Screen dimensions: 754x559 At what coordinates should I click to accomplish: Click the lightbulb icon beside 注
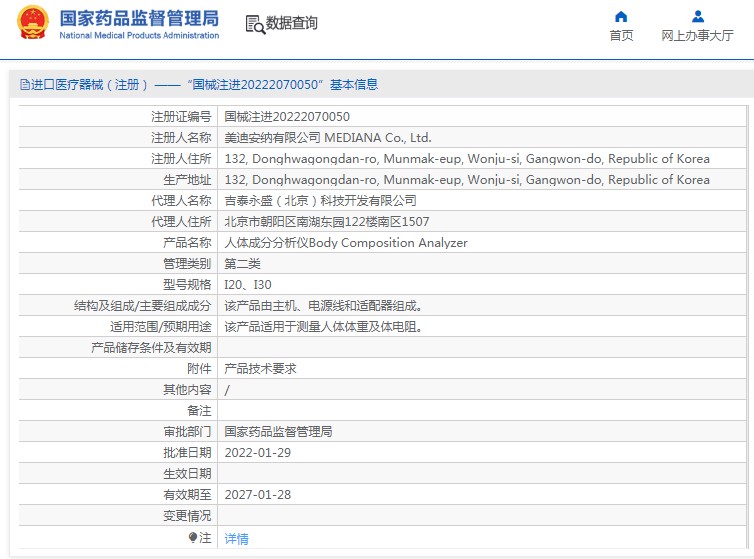click(193, 537)
